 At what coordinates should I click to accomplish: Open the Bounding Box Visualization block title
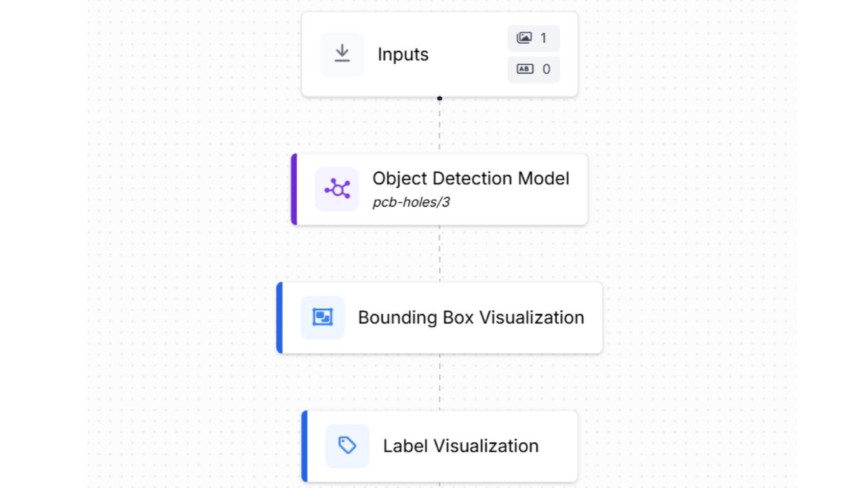click(x=471, y=318)
